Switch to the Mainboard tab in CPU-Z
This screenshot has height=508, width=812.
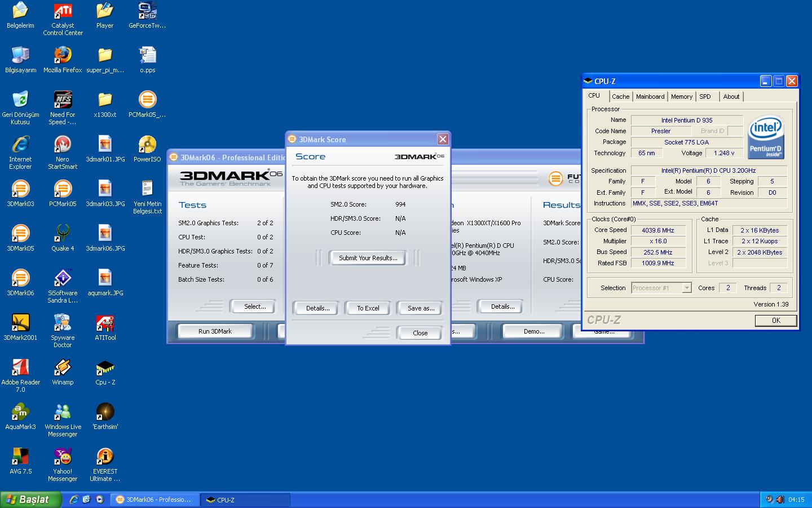pyautogui.click(x=650, y=97)
